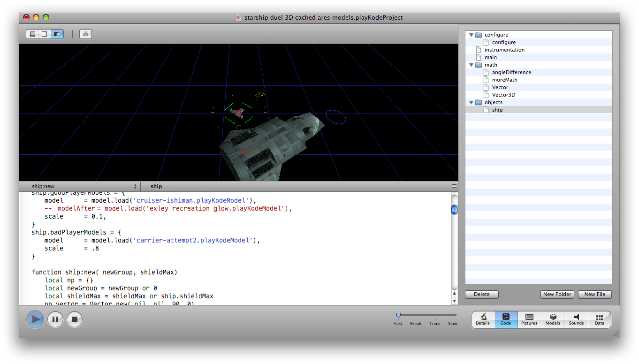Select the book view mode icon
Viewport: 639px width, 364px height.
coord(32,34)
